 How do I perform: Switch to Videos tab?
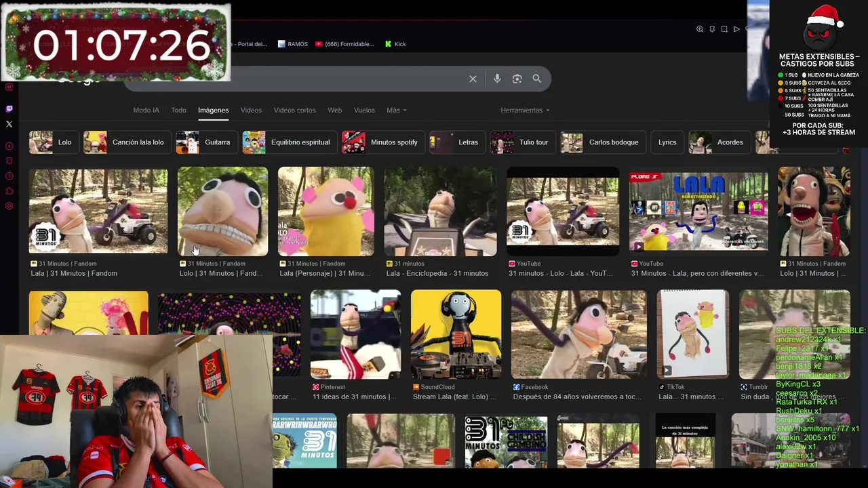pos(251,110)
